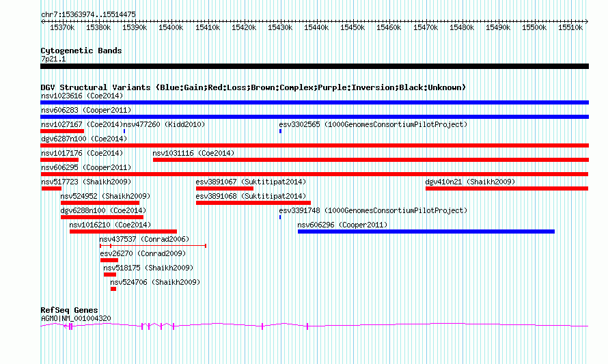Click the 7p21.1 band label
This screenshot has height=364, width=608.
point(53,59)
